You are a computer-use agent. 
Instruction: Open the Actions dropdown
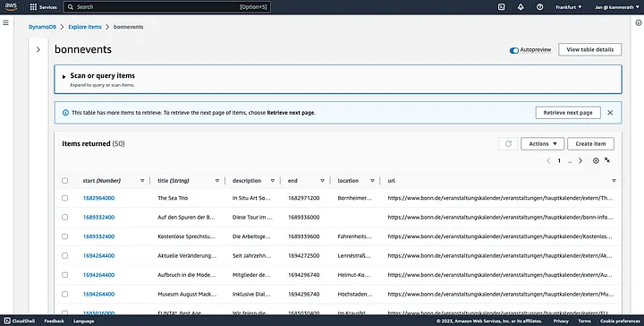(x=543, y=144)
